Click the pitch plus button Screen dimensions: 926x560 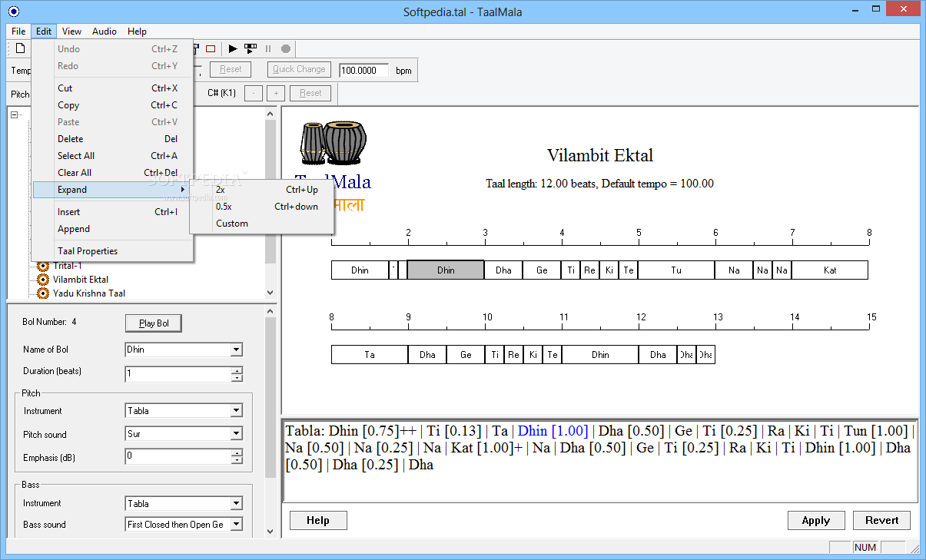[276, 93]
